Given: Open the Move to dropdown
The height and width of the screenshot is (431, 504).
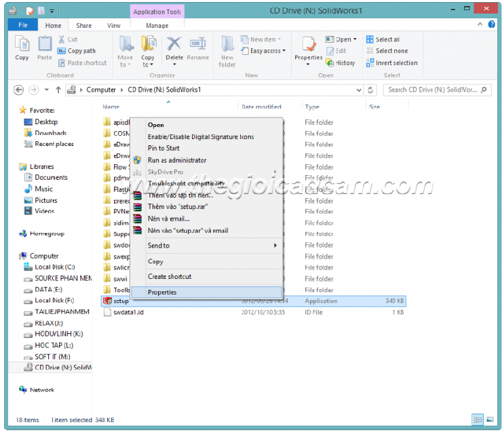Looking at the screenshot, I should click(125, 61).
